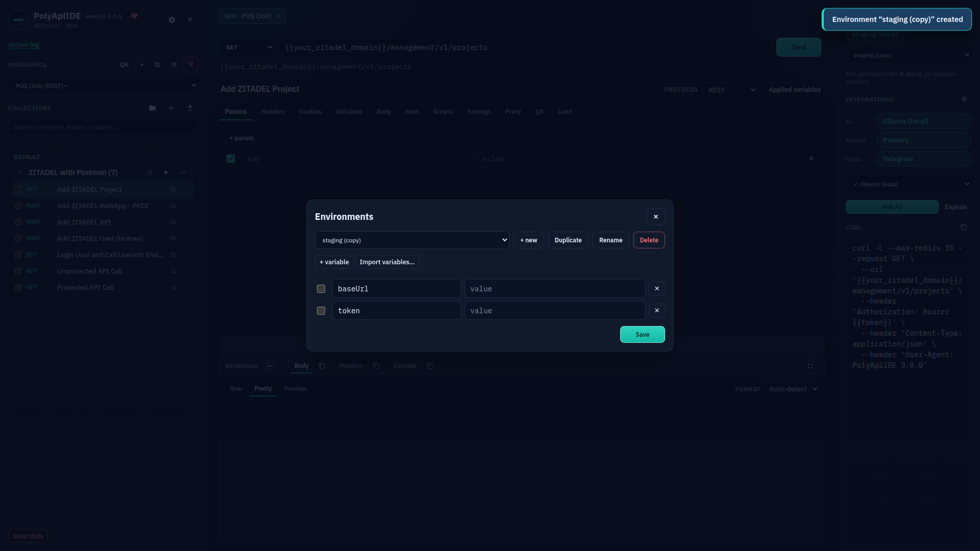This screenshot has height=551, width=980.
Task: Open the PROTOCOL REST dropdown
Action: point(730,90)
